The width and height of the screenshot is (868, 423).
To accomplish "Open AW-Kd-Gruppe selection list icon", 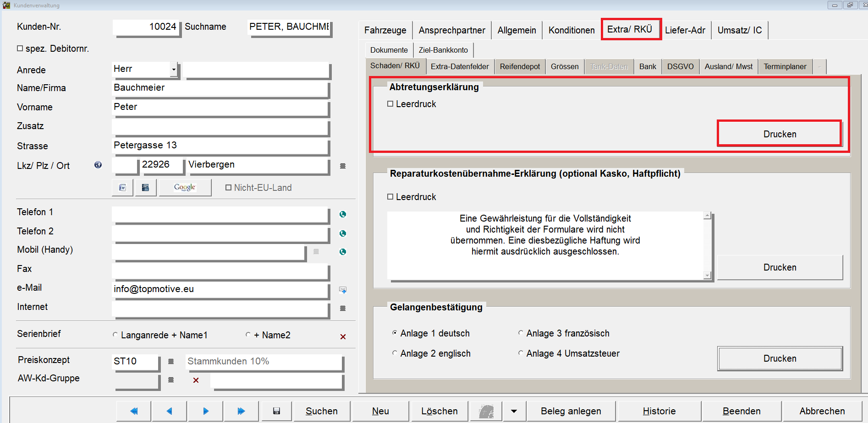I will pos(171,380).
